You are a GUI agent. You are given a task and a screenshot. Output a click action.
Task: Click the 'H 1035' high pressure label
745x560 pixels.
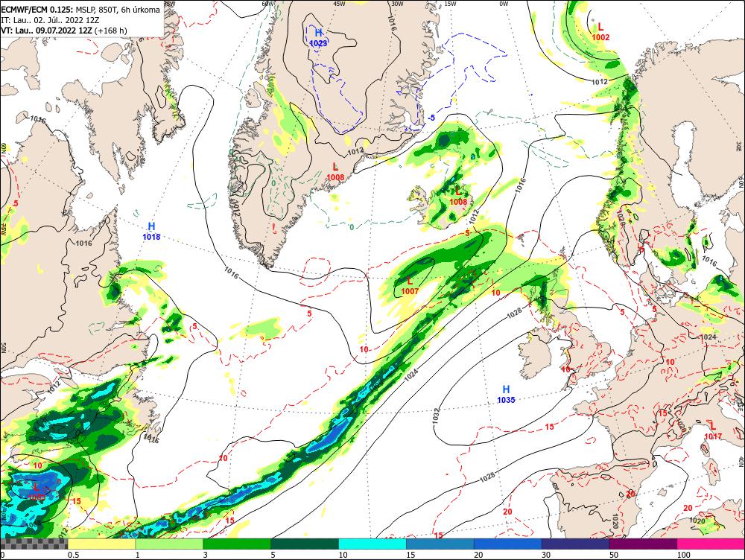pos(506,395)
